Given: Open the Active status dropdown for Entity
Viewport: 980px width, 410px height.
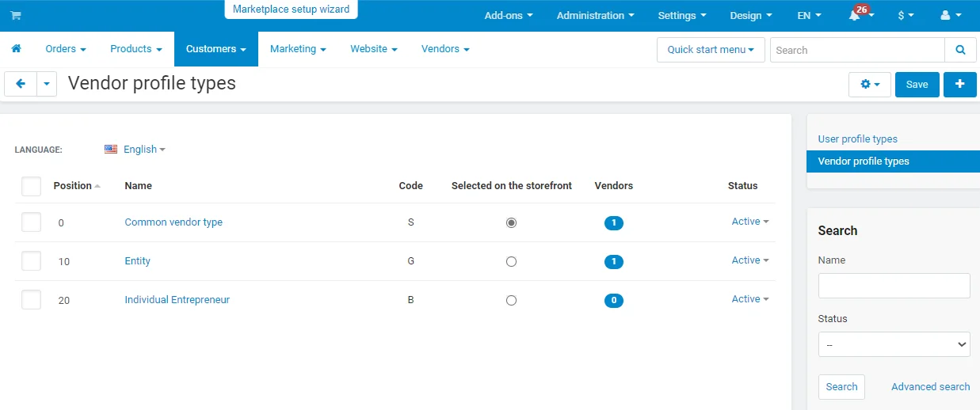Looking at the screenshot, I should (749, 260).
